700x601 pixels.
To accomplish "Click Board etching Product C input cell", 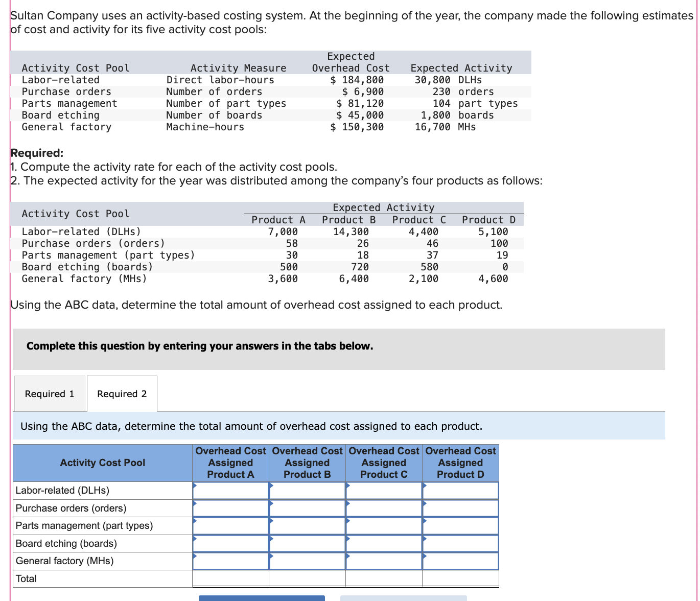I will tap(384, 543).
